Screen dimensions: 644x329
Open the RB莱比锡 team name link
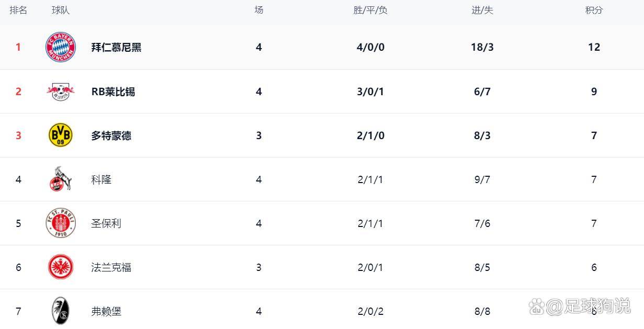tap(113, 92)
